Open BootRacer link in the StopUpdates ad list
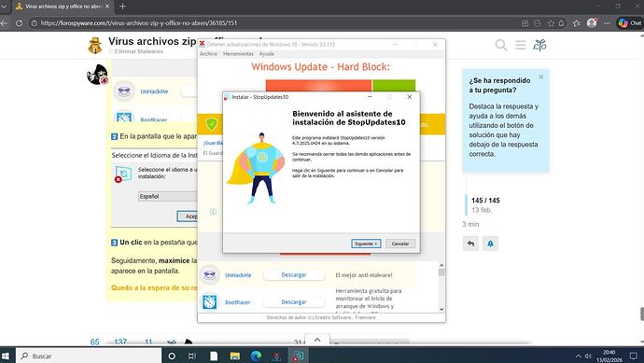The image size is (644, 363). pos(237,302)
